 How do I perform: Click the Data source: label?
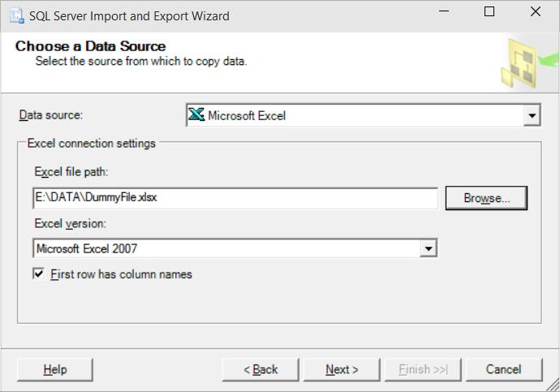tap(50, 115)
